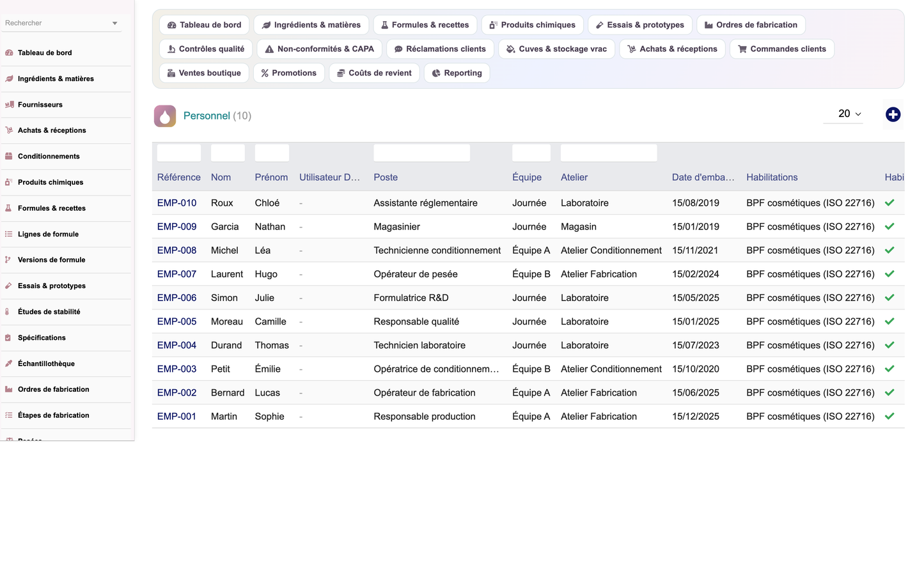Viewport: 924px width, 577px height.
Task: Sort by Référence column header
Action: 179,177
